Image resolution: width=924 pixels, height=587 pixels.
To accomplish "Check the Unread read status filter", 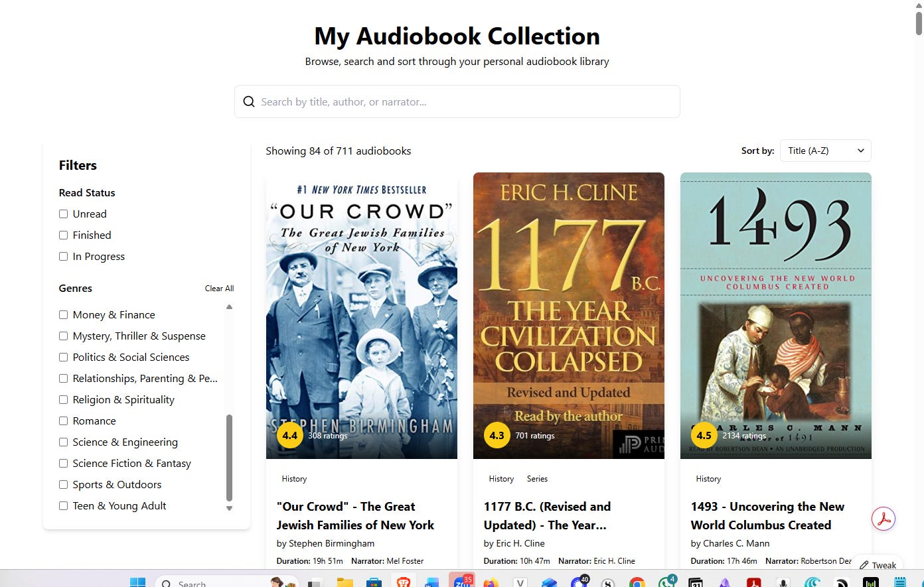I will (x=63, y=214).
